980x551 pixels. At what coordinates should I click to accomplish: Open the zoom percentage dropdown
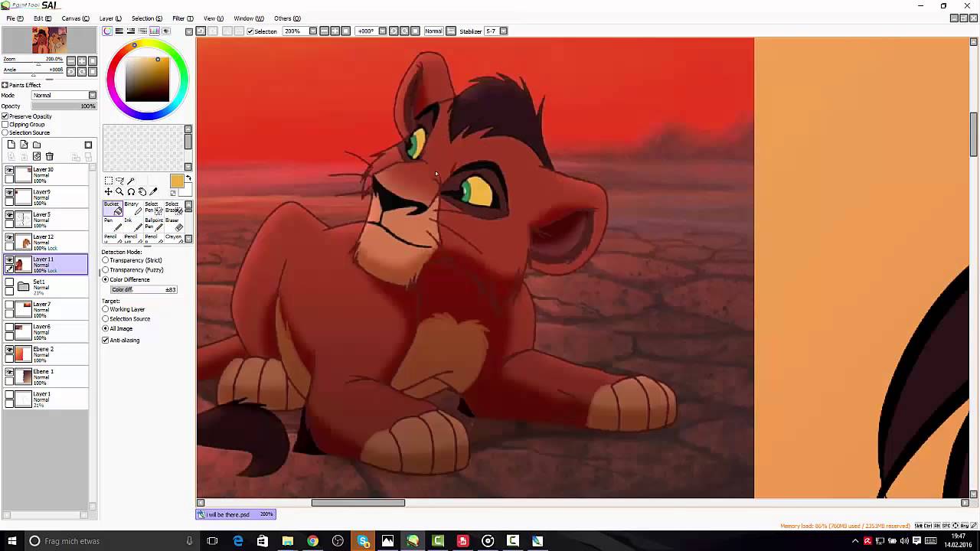312,31
